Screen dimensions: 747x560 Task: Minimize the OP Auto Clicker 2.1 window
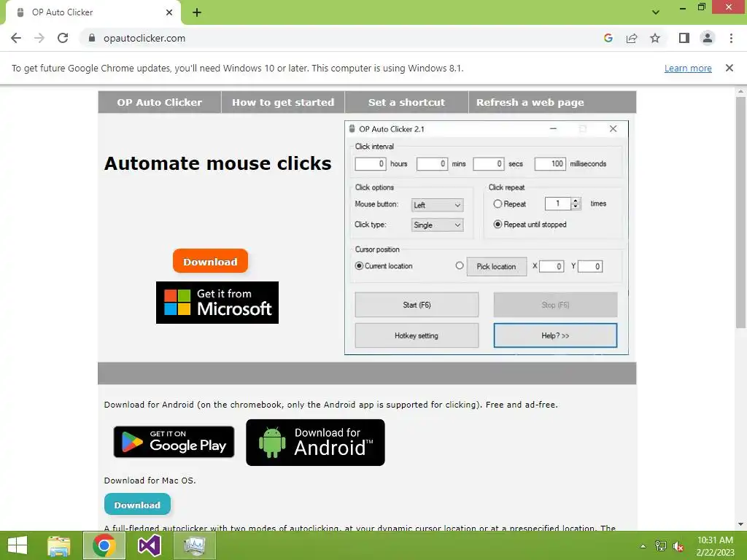click(x=553, y=128)
